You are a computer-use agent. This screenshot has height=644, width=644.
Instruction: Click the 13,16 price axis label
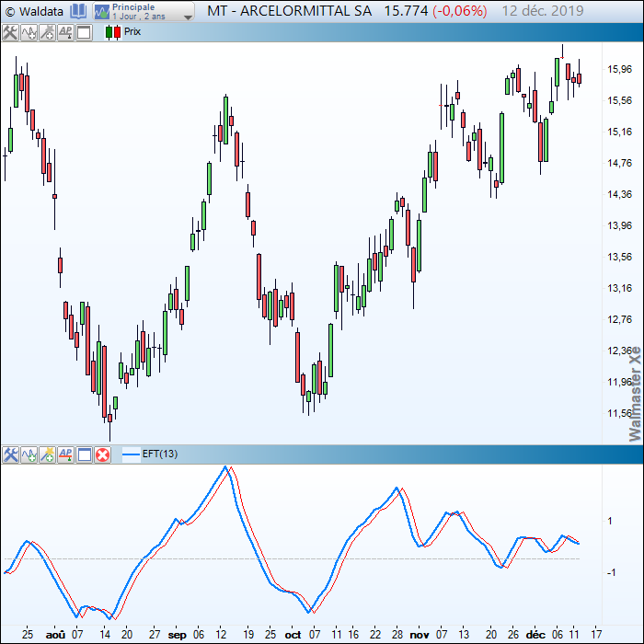pos(620,288)
